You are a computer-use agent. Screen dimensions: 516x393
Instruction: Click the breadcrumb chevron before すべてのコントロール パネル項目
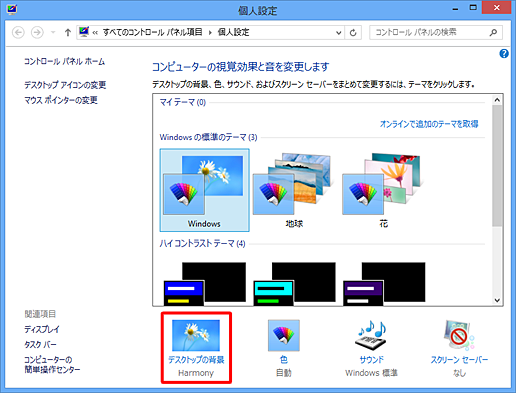coord(95,33)
